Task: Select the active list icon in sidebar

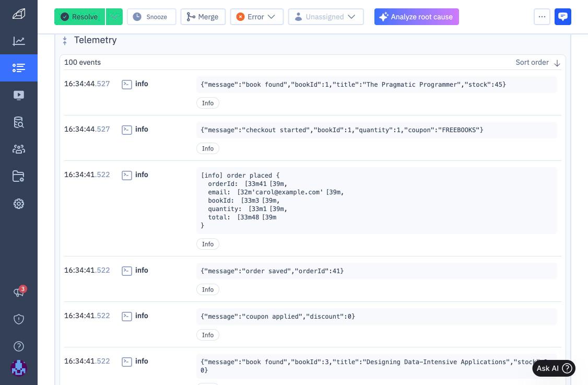Action: coord(19,68)
